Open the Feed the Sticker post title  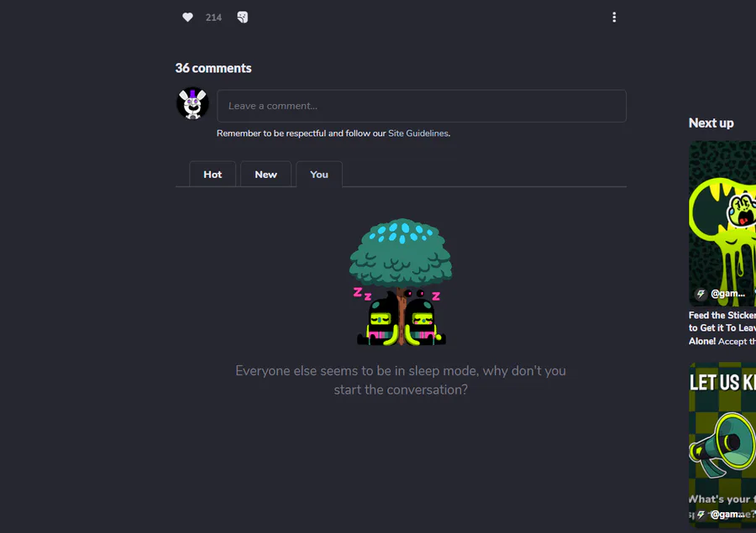(722, 327)
